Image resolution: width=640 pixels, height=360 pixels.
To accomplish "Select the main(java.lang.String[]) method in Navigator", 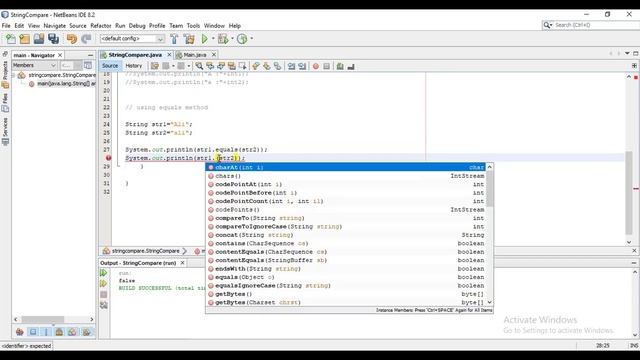I will click(x=66, y=84).
